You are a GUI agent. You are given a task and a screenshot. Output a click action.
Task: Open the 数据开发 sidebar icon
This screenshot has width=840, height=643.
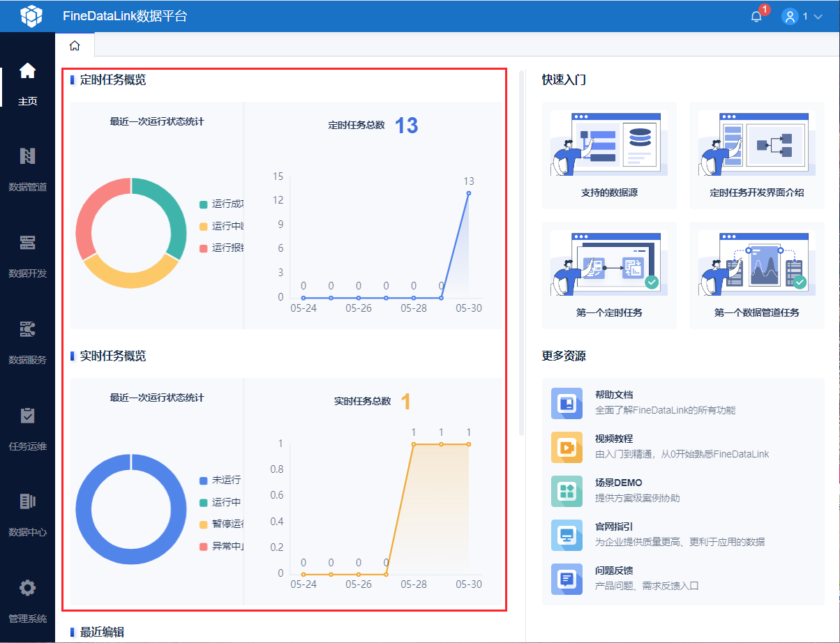(27, 243)
